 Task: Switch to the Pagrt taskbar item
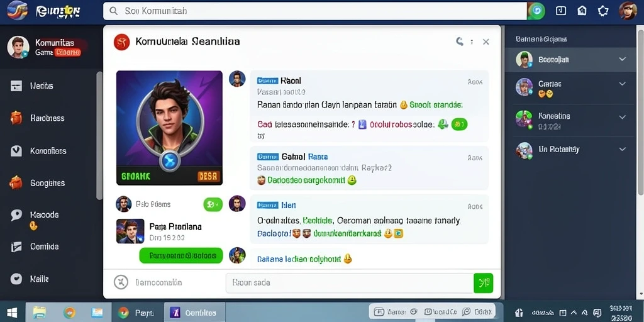136,313
